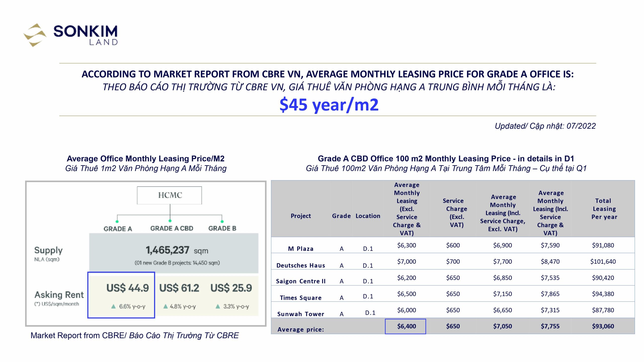The height and width of the screenshot is (362, 644).
Task: Click the US$ 61.2 Grade A CBD value
Action: click(179, 288)
